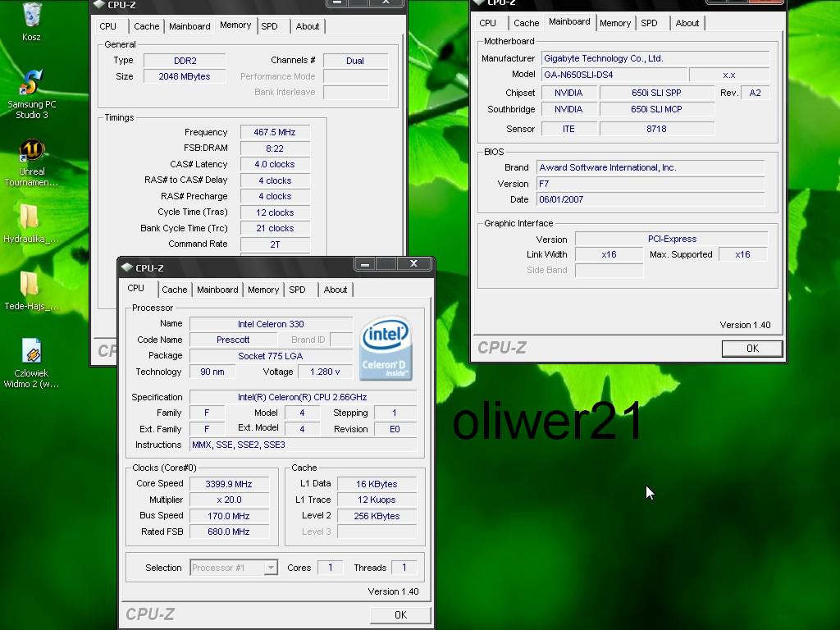840x630 pixels.
Task: Open the Kosz recycle bin icon
Action: pyautogui.click(x=31, y=16)
